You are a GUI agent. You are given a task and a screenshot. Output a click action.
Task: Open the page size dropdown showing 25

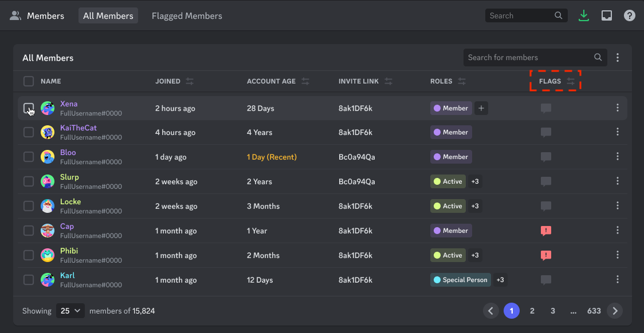pyautogui.click(x=70, y=310)
